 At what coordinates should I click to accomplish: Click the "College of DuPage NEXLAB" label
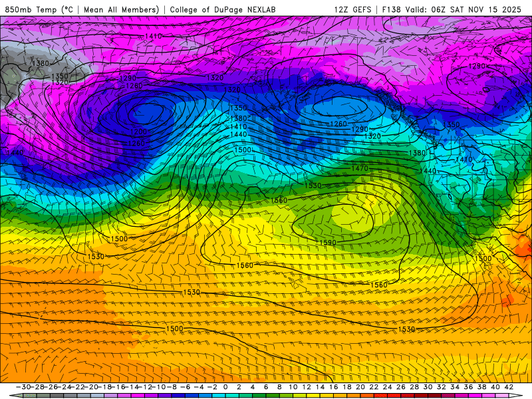[223, 10]
